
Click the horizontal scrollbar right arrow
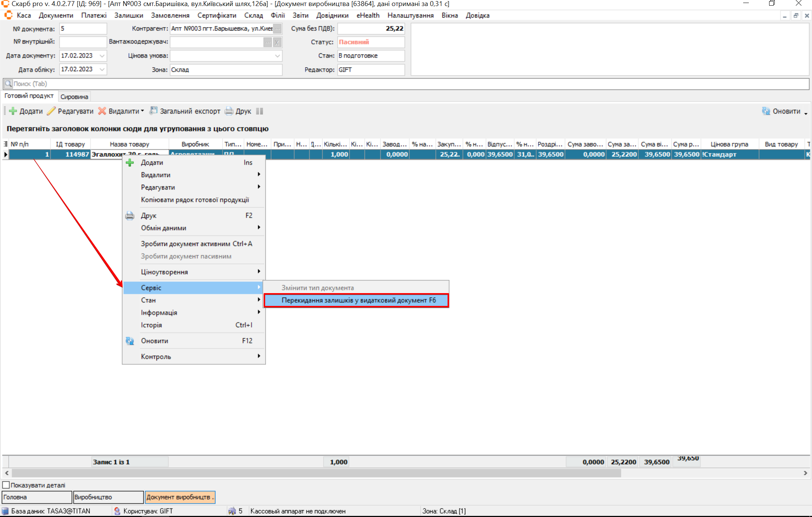tap(805, 473)
